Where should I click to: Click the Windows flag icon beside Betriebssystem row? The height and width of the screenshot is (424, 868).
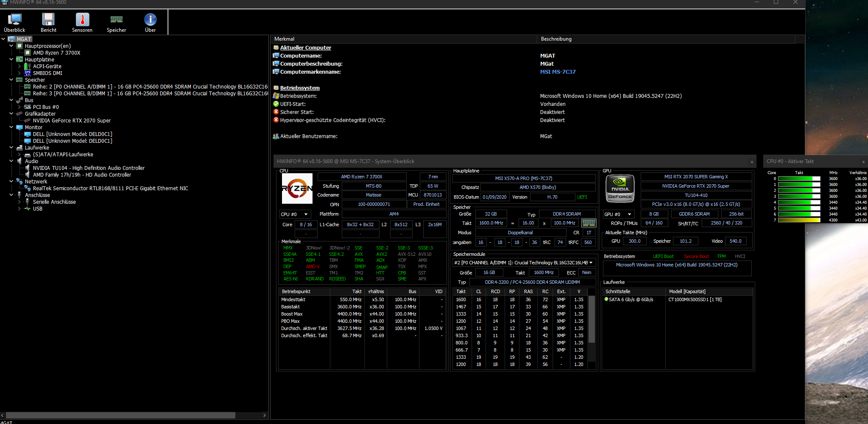[x=276, y=96]
